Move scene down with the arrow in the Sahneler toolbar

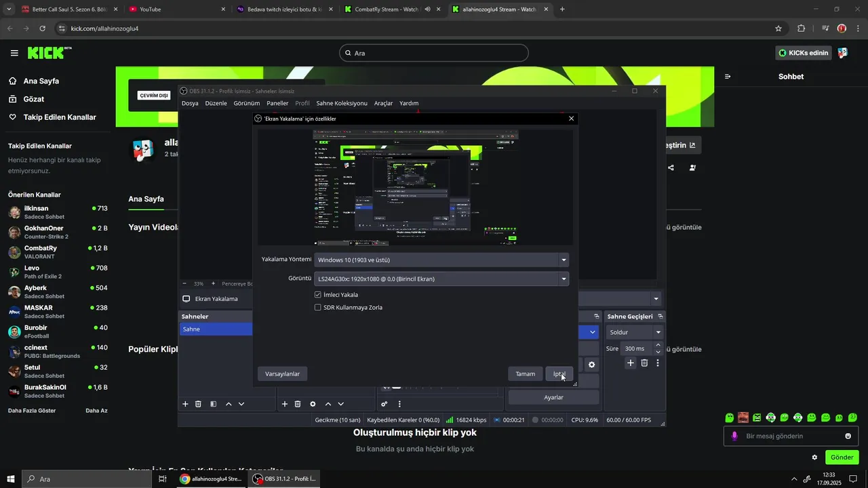pyautogui.click(x=241, y=404)
